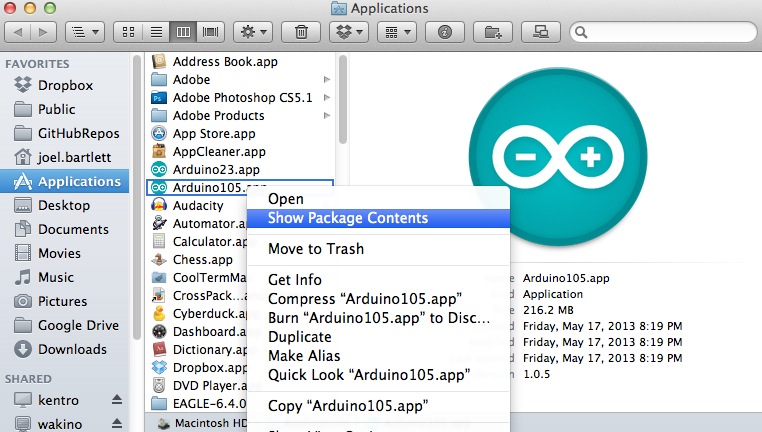Go forward with the forward arrow button
Viewport: 762px width, 432px height.
[x=43, y=33]
